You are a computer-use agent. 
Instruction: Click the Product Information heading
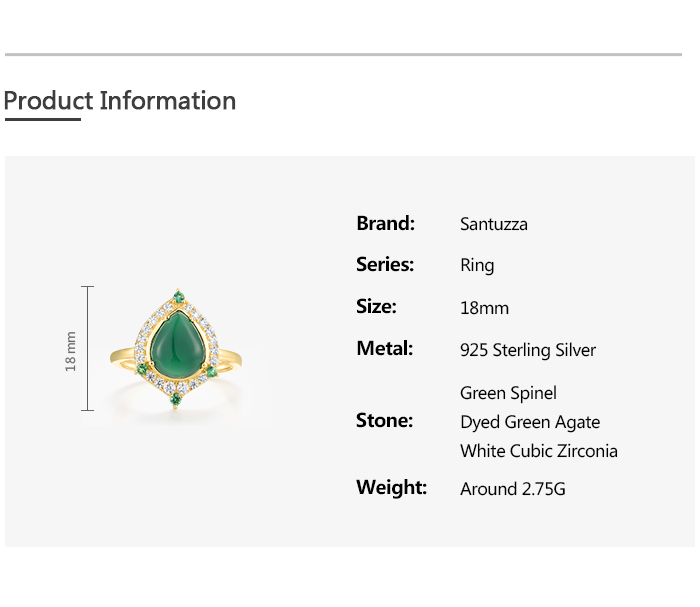[x=120, y=101]
